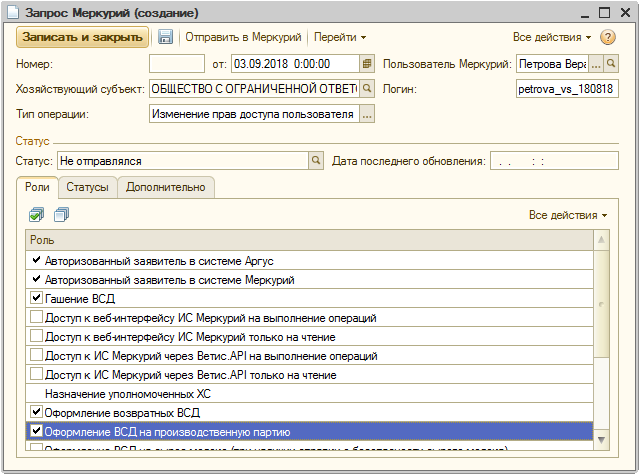Open the Дополнительно tab
Viewport: 639px width, 474px height.
(165, 187)
